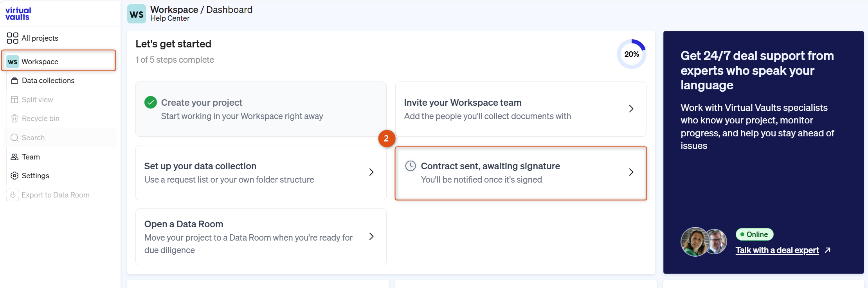
Task: Expand Invite your Workspace team chevron
Action: [x=631, y=109]
